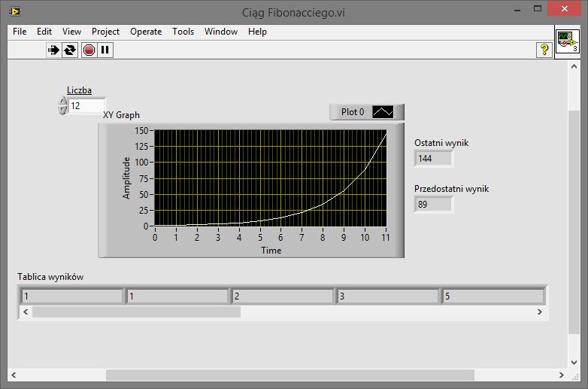Click Plot 0 legend line swatch
This screenshot has width=588, height=389.
point(383,112)
